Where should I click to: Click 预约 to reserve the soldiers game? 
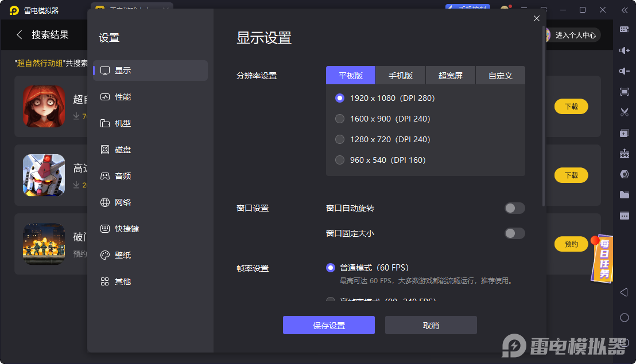pos(571,244)
